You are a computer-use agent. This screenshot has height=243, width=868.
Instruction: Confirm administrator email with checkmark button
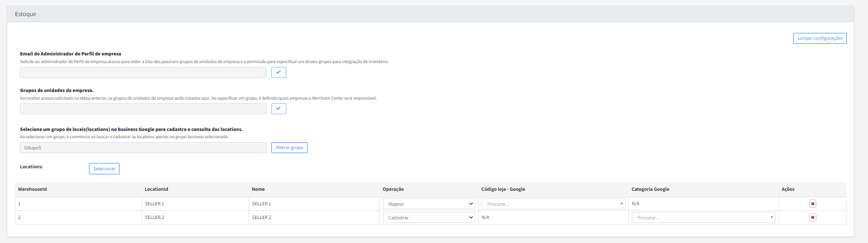[x=279, y=73]
